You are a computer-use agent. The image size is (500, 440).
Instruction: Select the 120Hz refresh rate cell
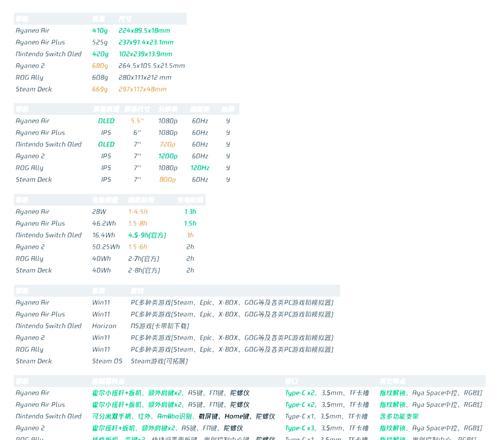[200, 168]
